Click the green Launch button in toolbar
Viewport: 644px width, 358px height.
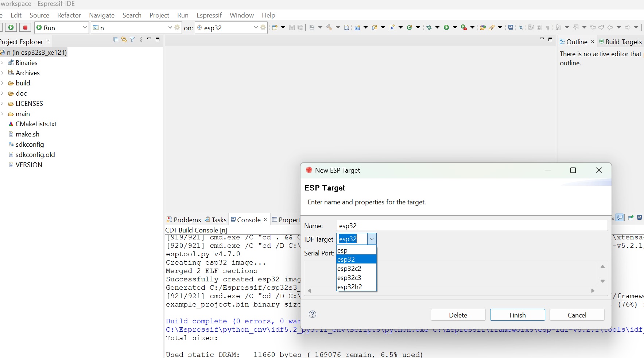coord(11,27)
